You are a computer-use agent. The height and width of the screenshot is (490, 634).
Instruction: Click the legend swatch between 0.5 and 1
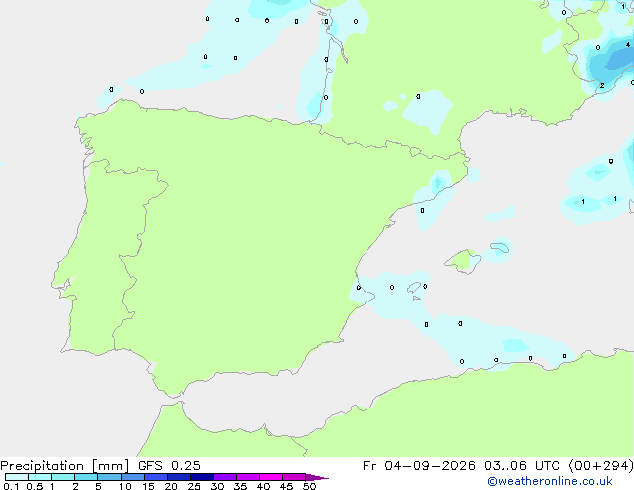[40, 477]
